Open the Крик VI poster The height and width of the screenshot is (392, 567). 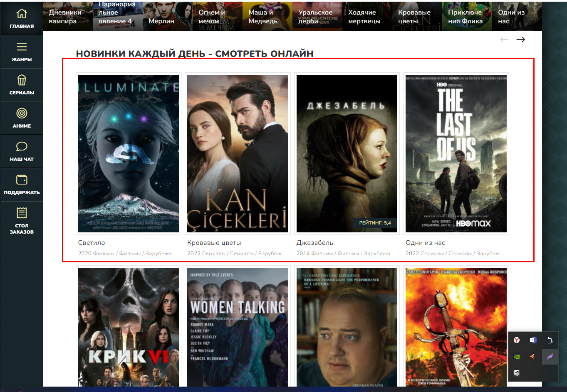click(129, 327)
